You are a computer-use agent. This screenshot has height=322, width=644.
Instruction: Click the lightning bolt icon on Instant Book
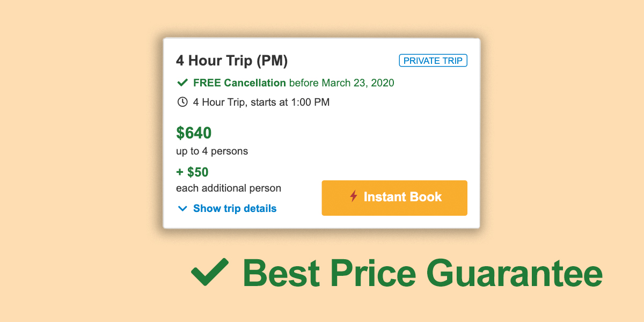tap(353, 196)
